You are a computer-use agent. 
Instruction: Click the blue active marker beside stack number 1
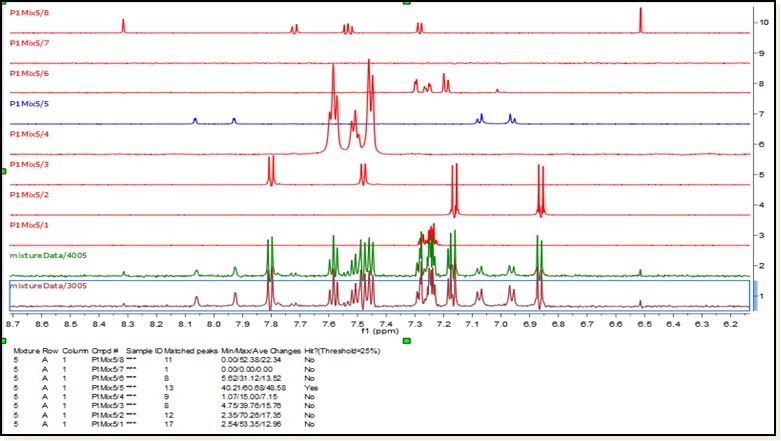coord(755,296)
